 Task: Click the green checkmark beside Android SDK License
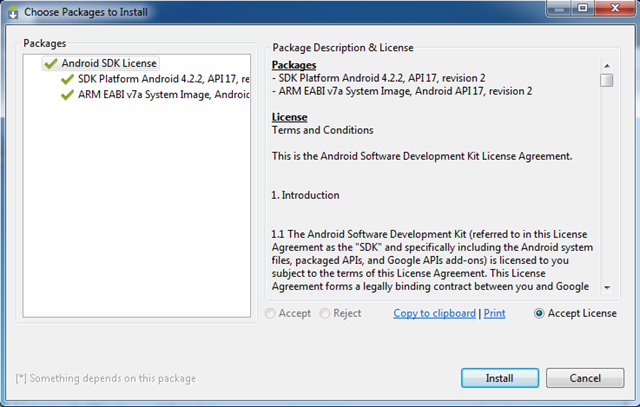click(51, 64)
